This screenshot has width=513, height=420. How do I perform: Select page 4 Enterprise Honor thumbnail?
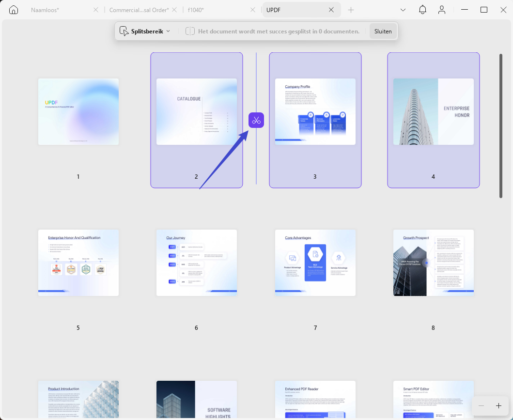point(434,111)
